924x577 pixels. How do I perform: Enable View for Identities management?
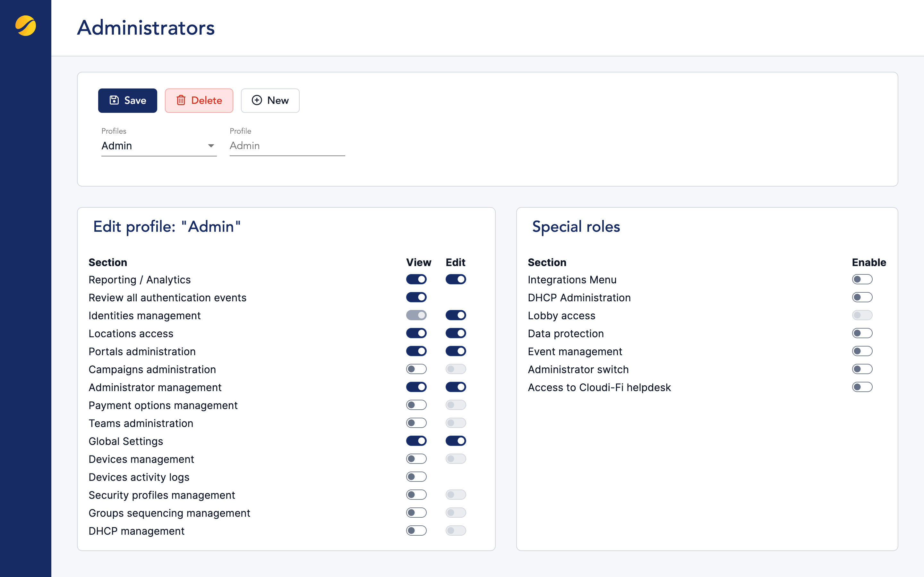[416, 315]
